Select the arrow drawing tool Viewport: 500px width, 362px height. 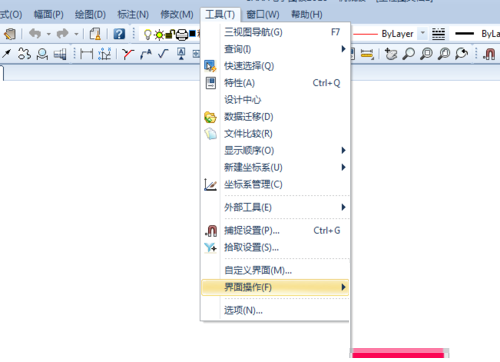(x=6, y=53)
